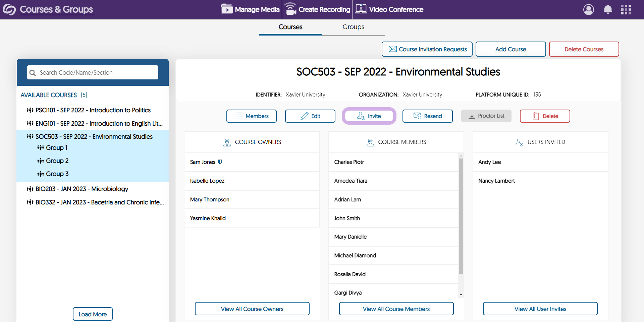The image size is (644, 322).
Task: Select member Michael Diamond
Action: (393, 256)
